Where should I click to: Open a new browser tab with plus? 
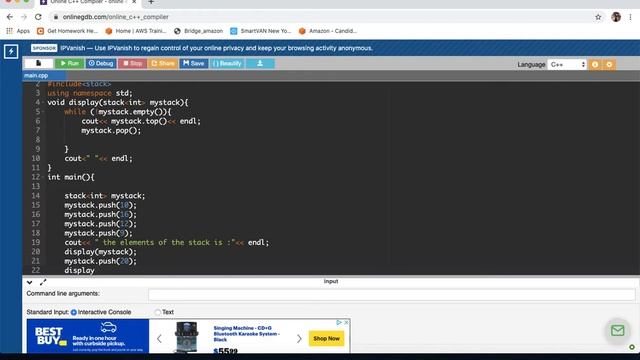pos(151,2)
